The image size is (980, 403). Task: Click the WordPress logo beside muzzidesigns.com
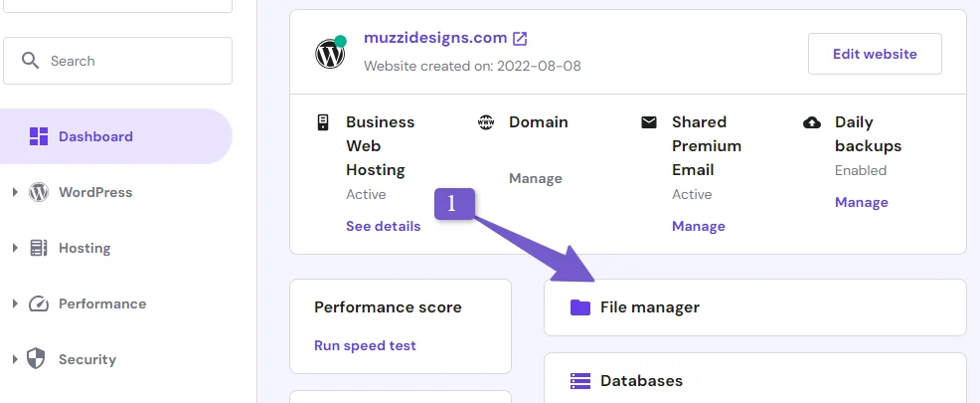pyautogui.click(x=330, y=53)
